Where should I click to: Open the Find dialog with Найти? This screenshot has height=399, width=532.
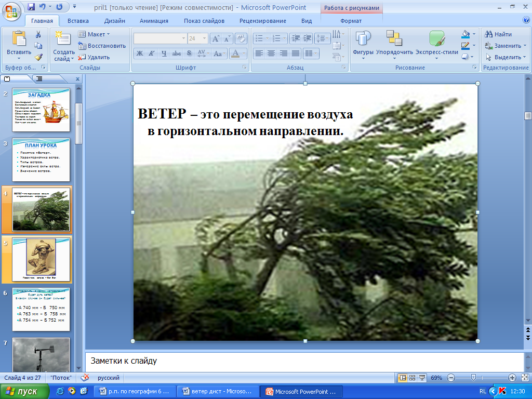point(498,34)
